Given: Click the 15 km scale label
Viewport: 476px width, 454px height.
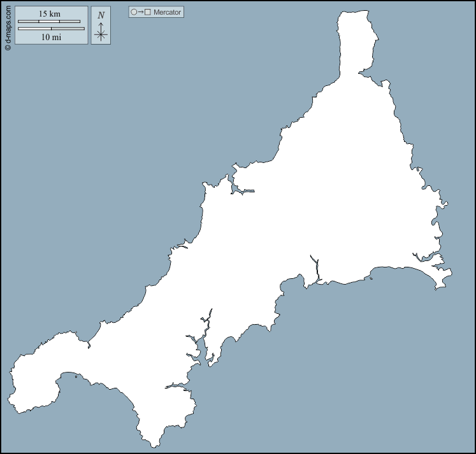Looking at the screenshot, I should tap(50, 14).
